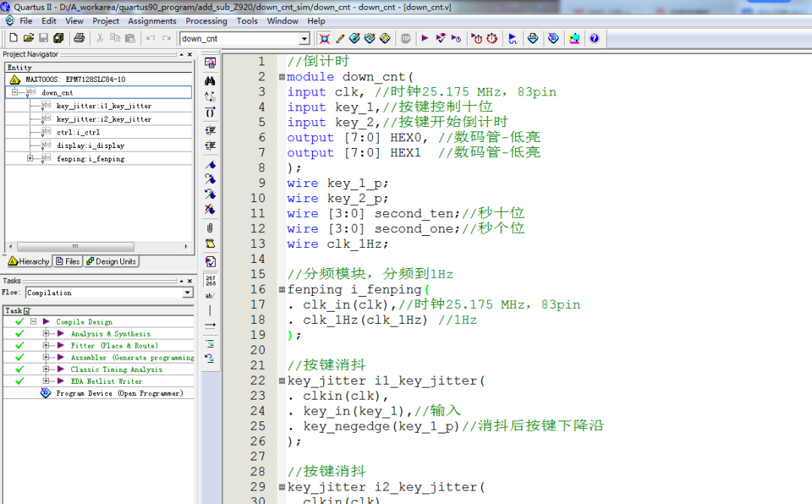Open the Flow Compilation dropdown

188,293
